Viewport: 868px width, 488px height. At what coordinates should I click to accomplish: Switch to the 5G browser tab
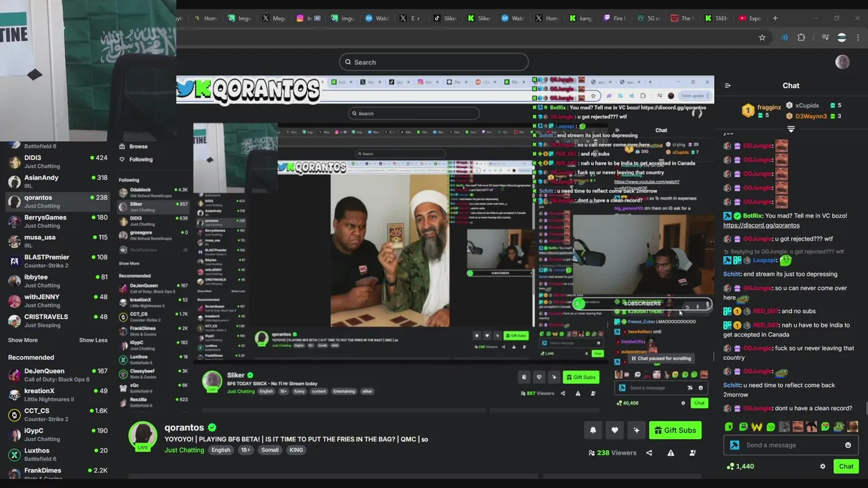[650, 18]
